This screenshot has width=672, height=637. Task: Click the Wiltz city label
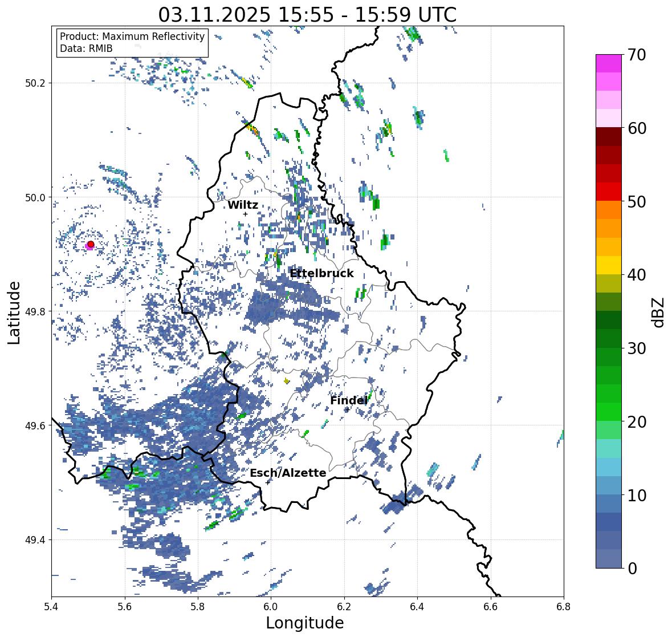pyautogui.click(x=243, y=205)
